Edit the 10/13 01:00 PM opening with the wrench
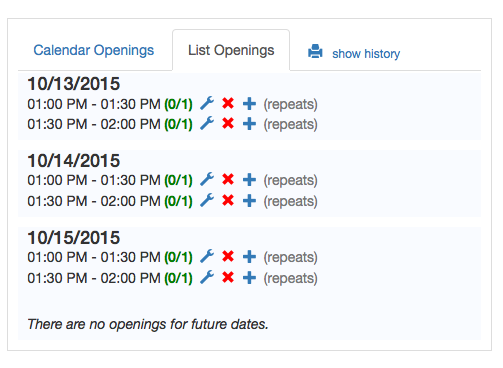The width and height of the screenshot is (503, 368). [x=207, y=103]
